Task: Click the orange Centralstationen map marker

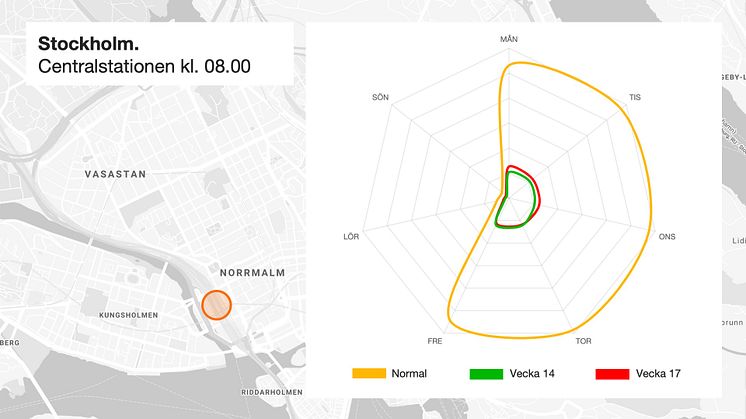Action: tap(216, 305)
